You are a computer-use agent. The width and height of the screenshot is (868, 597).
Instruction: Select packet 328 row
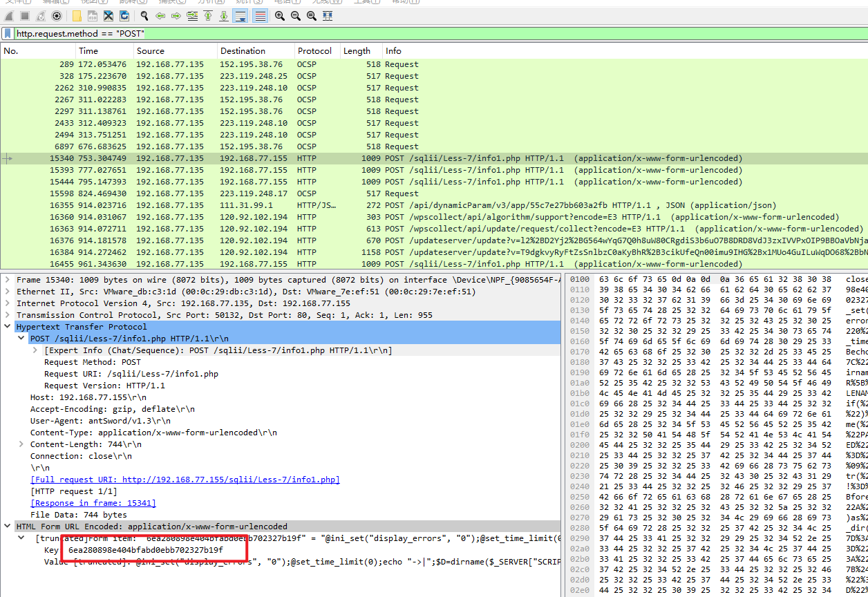434,76
